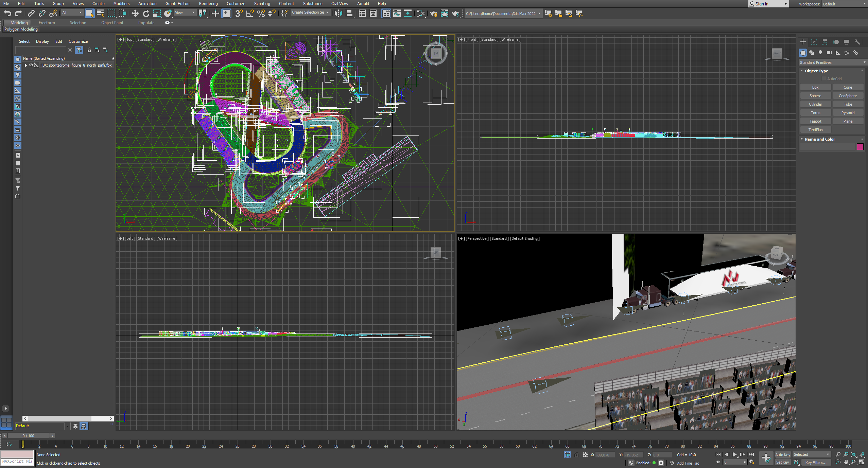The width and height of the screenshot is (868, 468).
Task: Click the GeoSphere primitive button
Action: click(848, 96)
